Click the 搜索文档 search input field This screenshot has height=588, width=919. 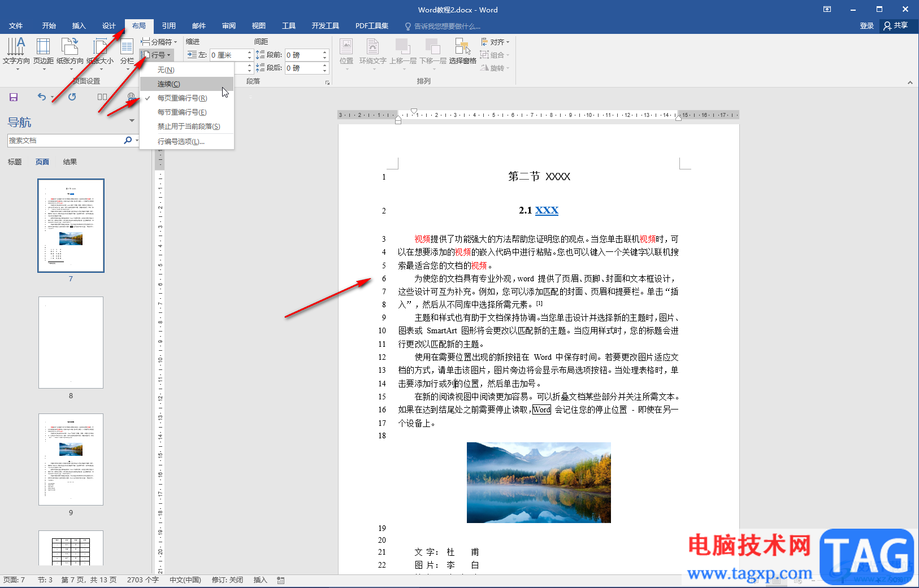[65, 140]
